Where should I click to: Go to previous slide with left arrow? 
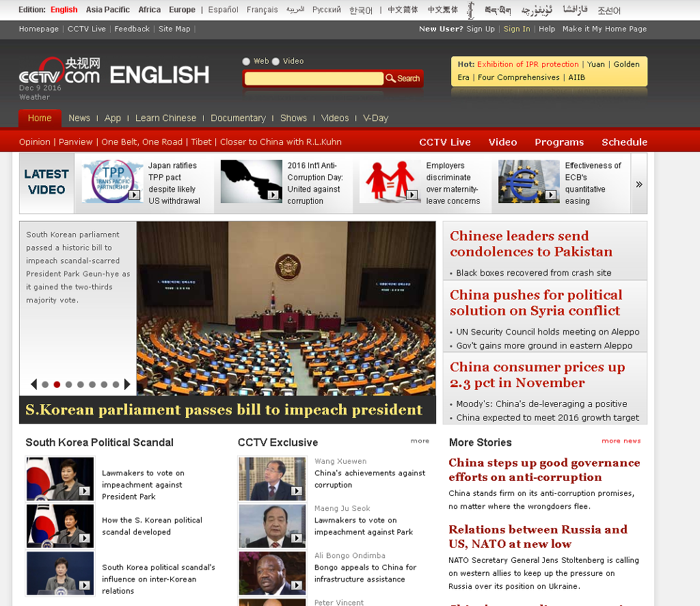(33, 384)
